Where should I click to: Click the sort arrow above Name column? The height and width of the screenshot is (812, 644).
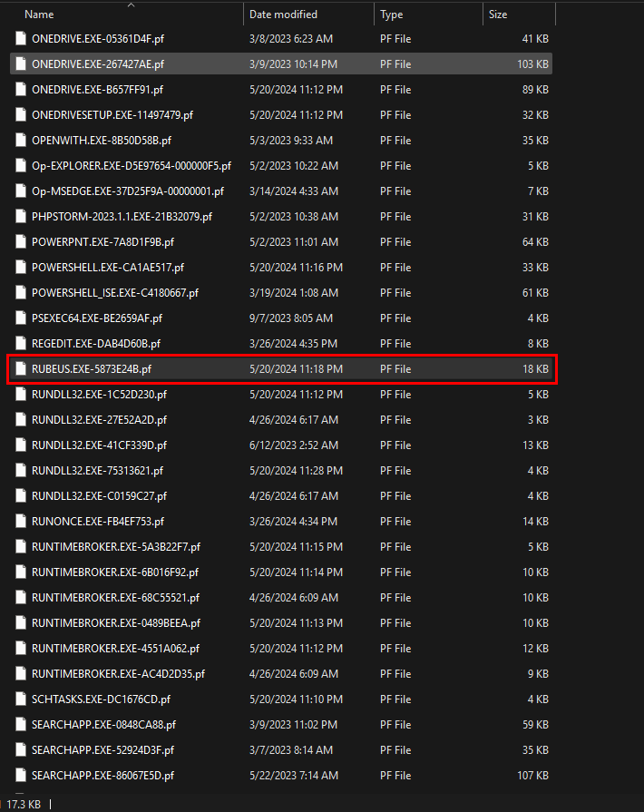click(131, 5)
